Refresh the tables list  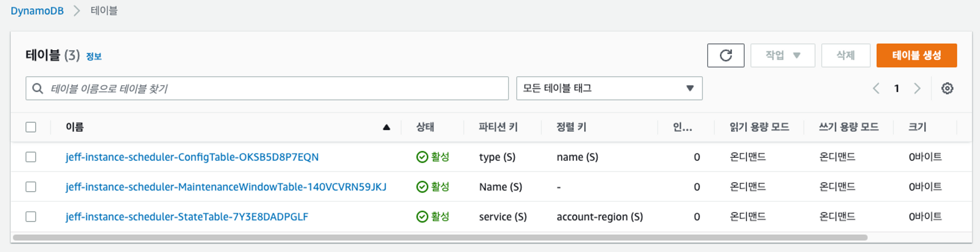[726, 55]
